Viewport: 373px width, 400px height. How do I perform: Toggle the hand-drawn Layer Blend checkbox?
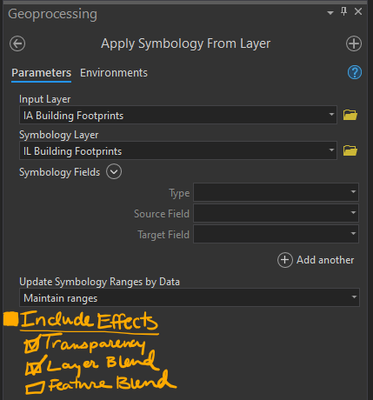coord(34,366)
